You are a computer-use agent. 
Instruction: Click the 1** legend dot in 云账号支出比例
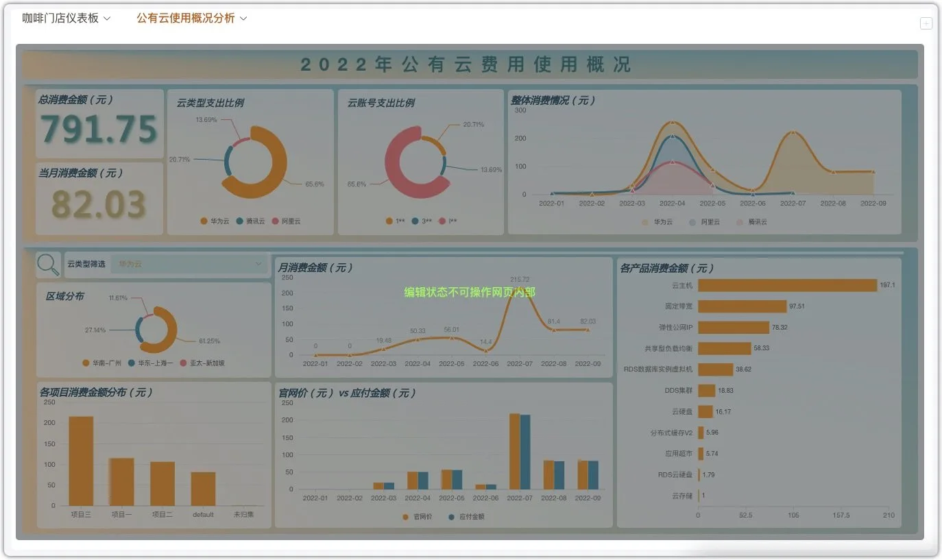point(389,221)
